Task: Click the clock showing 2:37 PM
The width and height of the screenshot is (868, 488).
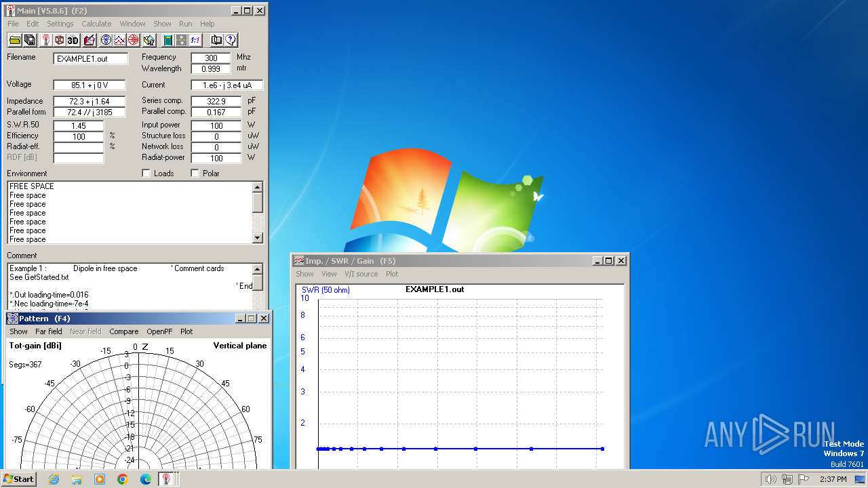Action: (833, 479)
